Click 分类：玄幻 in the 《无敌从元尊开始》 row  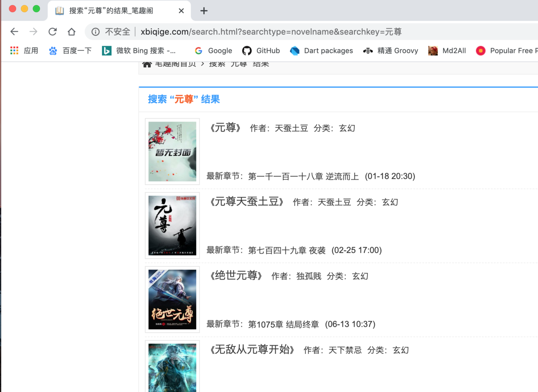point(388,349)
